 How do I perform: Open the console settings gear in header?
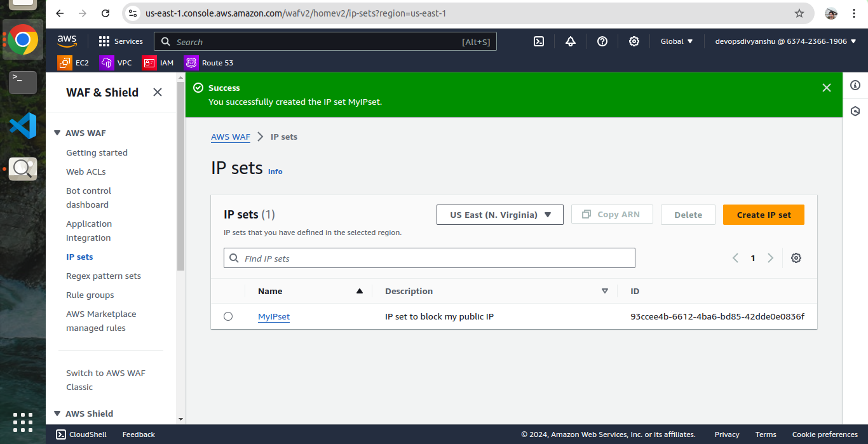(634, 41)
